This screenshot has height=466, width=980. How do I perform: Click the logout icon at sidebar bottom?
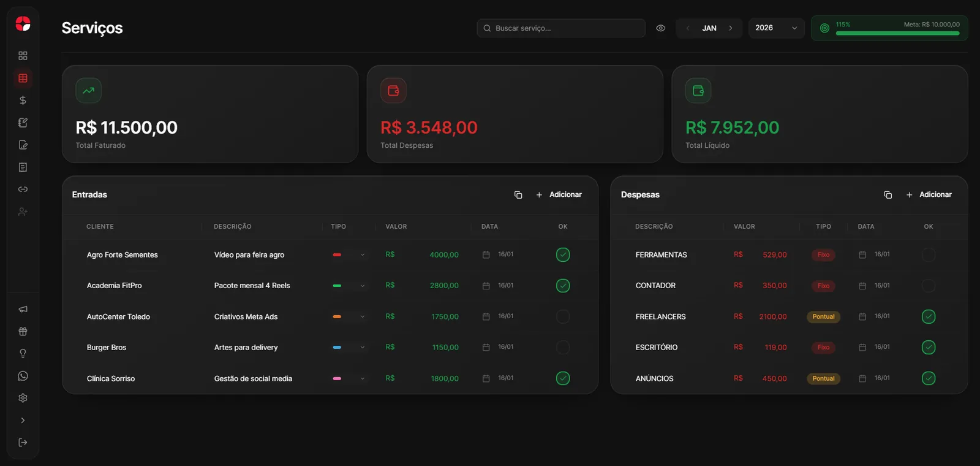click(x=23, y=442)
